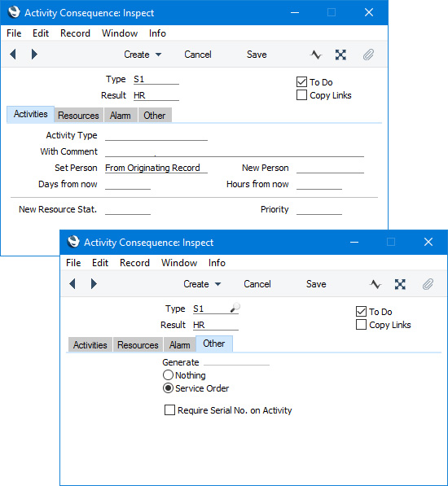
Task: Open workflow activity icon in top window
Action: pos(315,55)
